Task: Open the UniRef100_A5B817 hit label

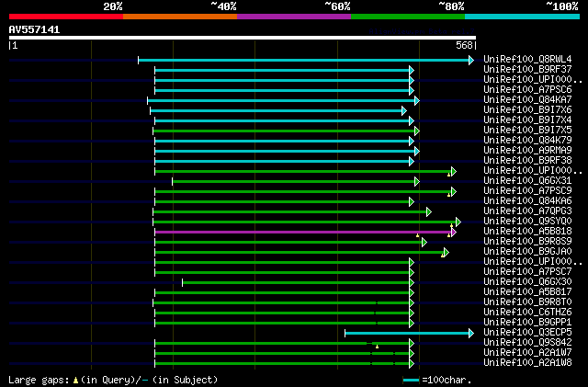Action: [x=527, y=292]
